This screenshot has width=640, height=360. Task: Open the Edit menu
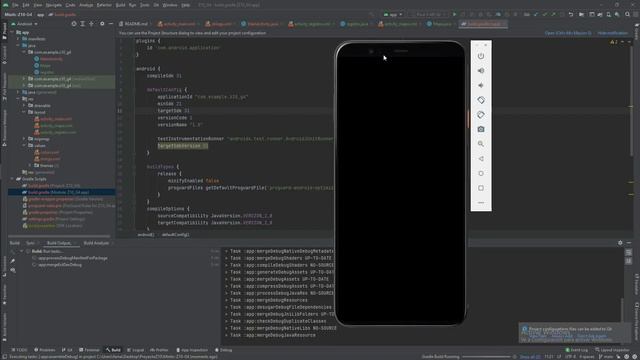(26, 5)
